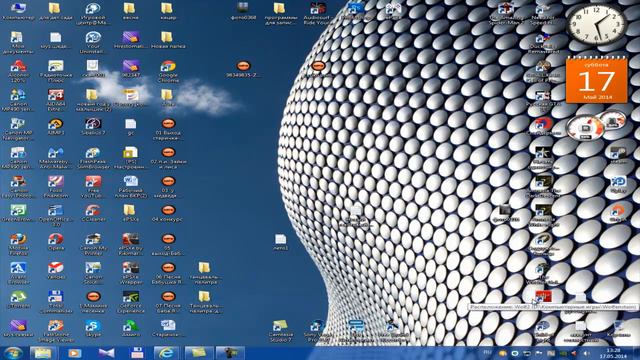This screenshot has height=360, width=640.
Task: Open the Google Chrome shortcut
Action: pos(168,71)
